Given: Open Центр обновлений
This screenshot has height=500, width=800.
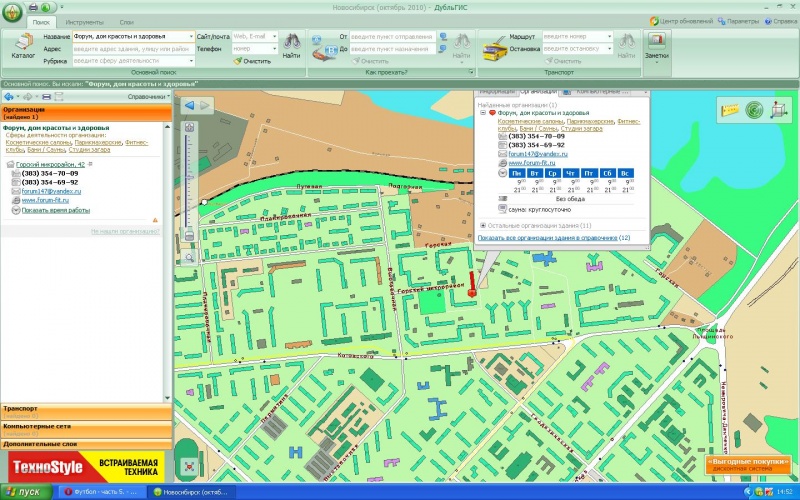Looking at the screenshot, I should 681,21.
